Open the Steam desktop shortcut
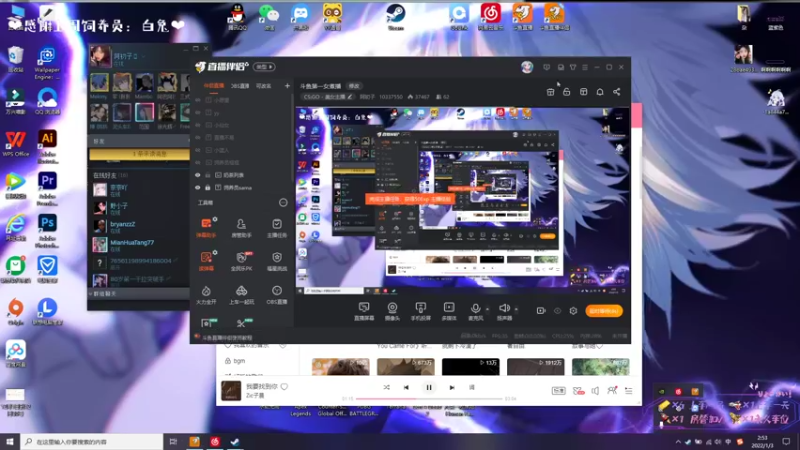800x450 pixels. [395, 17]
